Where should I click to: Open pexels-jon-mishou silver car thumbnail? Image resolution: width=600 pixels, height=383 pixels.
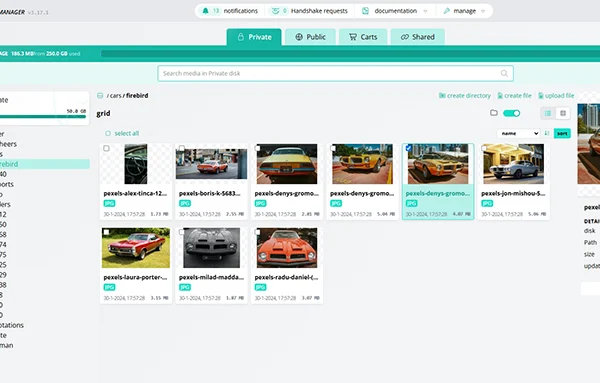click(514, 164)
